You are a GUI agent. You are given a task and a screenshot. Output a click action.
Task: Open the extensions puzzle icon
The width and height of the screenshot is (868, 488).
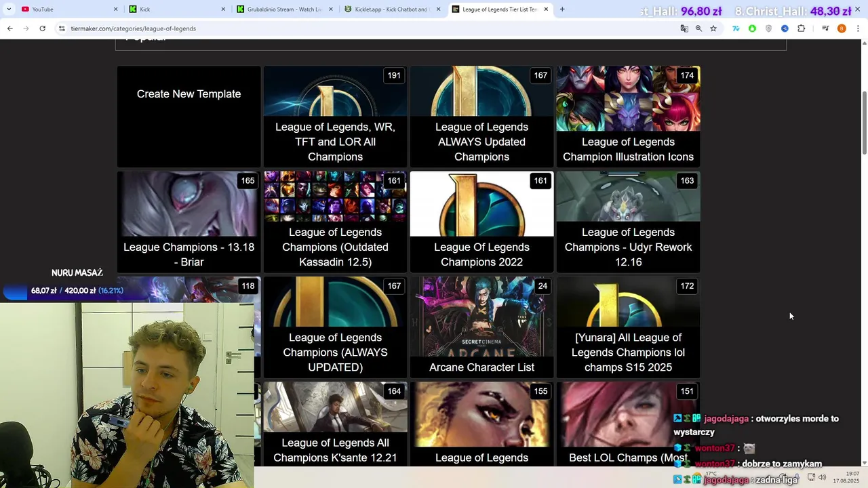click(x=801, y=28)
